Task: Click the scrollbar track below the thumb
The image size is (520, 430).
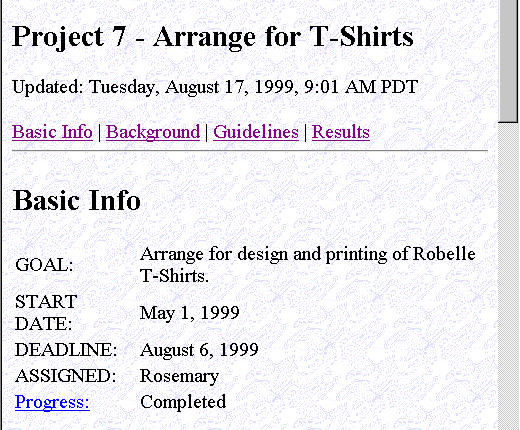Action: click(x=509, y=276)
